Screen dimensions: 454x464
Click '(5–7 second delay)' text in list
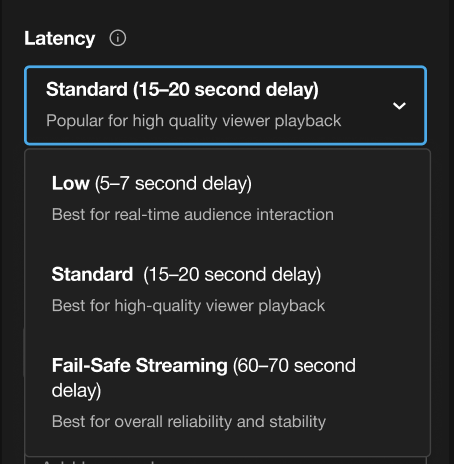[x=173, y=184]
